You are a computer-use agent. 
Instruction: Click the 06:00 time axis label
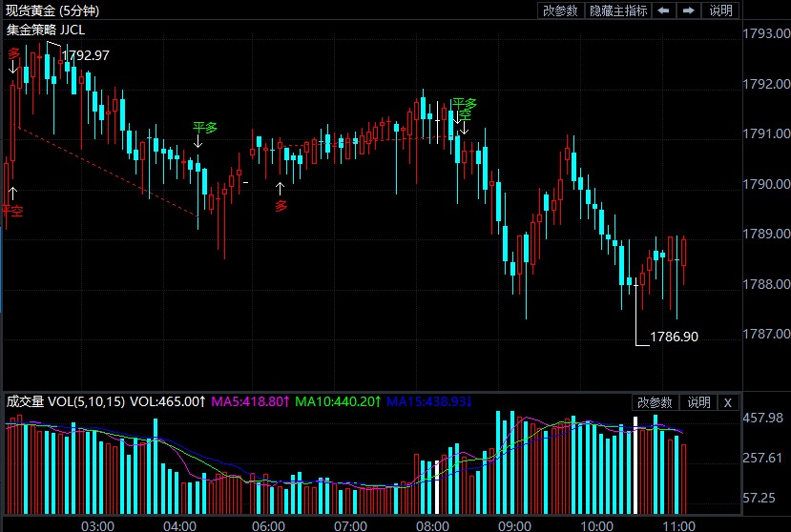(x=268, y=526)
